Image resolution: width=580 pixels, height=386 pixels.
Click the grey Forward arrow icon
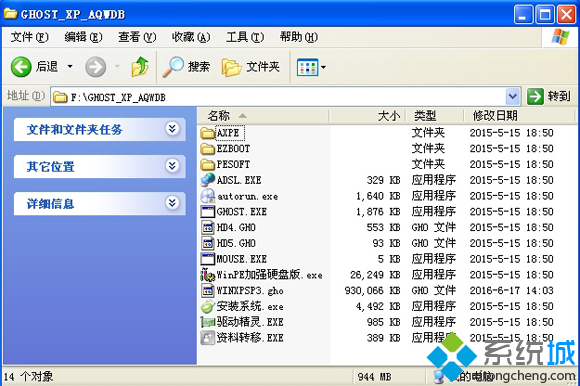pos(95,67)
